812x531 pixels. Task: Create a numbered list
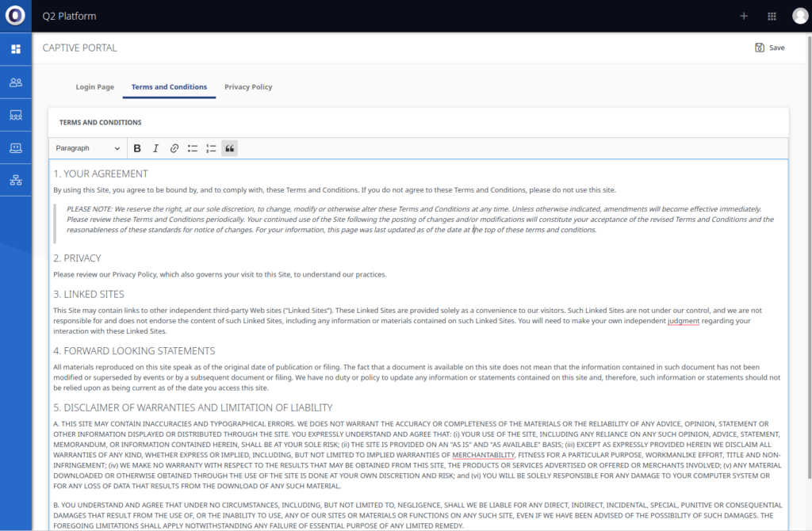[211, 148]
